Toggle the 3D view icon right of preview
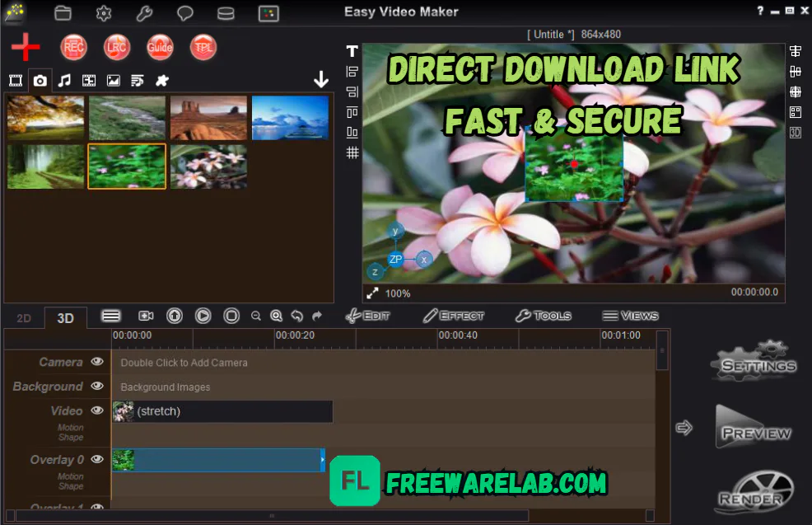The width and height of the screenshot is (812, 525). point(796,133)
